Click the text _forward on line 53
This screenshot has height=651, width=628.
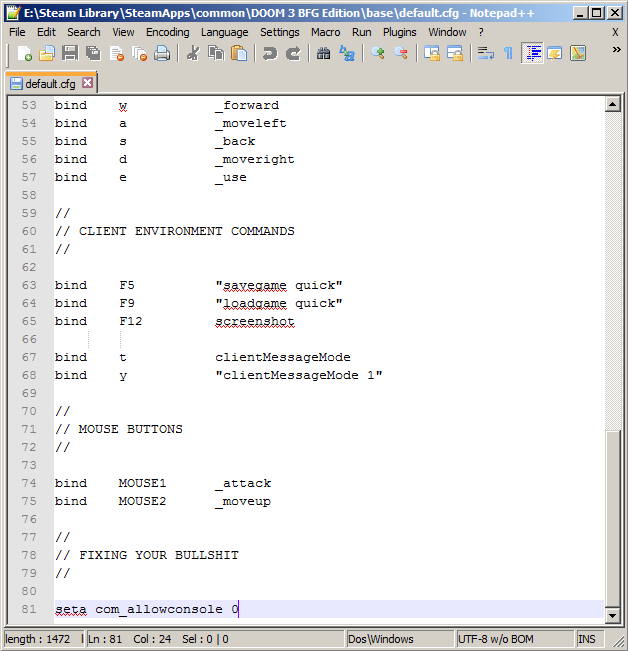(247, 106)
